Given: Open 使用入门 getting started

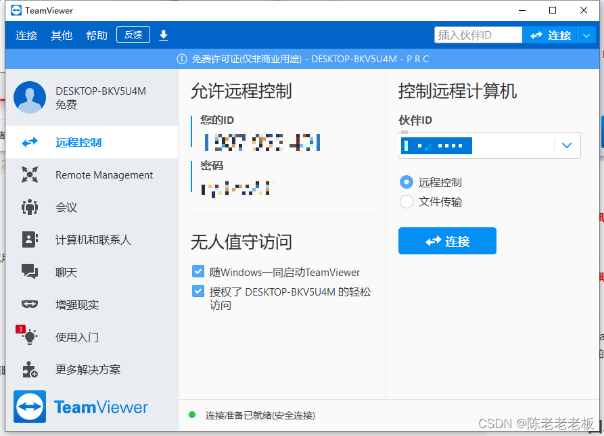Looking at the screenshot, I should 92,337.
